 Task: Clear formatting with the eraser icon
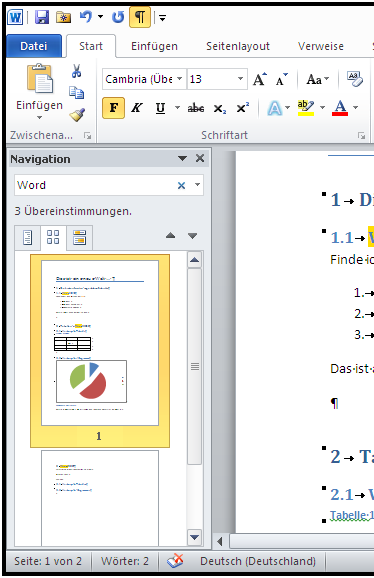click(x=354, y=79)
